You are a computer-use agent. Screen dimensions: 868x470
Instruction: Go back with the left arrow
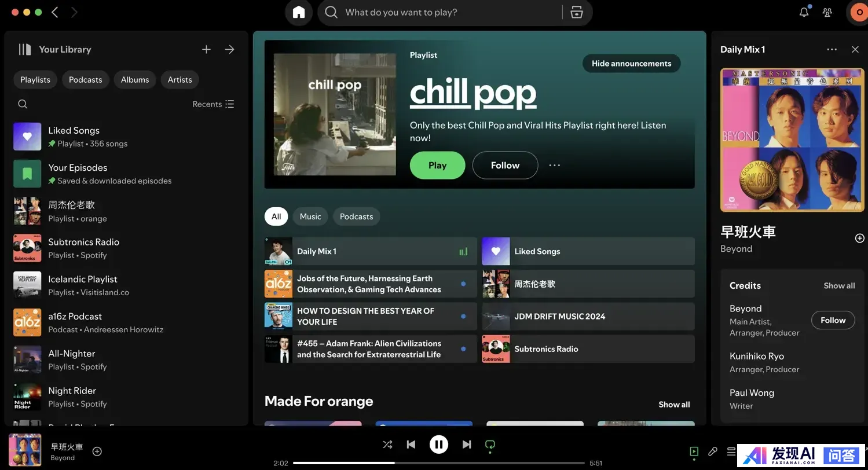(55, 12)
